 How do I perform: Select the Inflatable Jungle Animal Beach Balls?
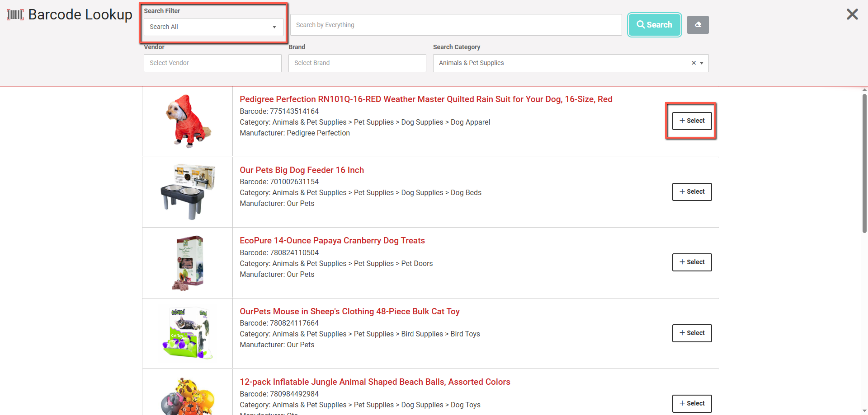pyautogui.click(x=692, y=404)
